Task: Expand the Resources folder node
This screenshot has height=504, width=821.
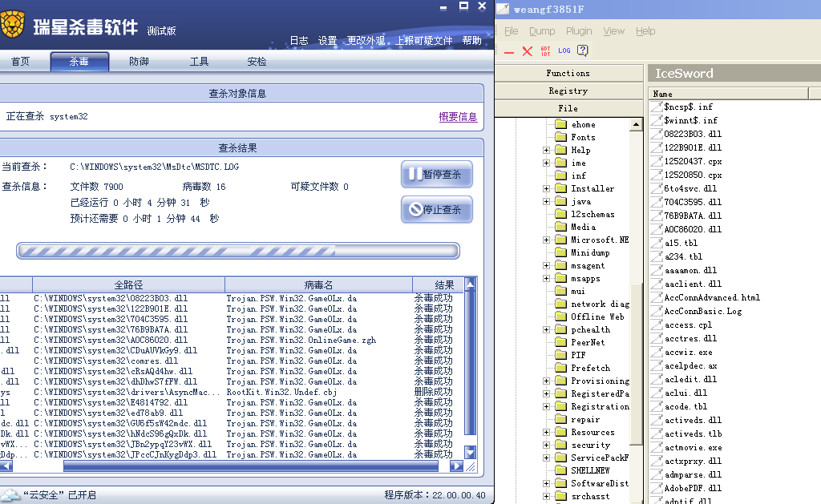Action: (547, 433)
